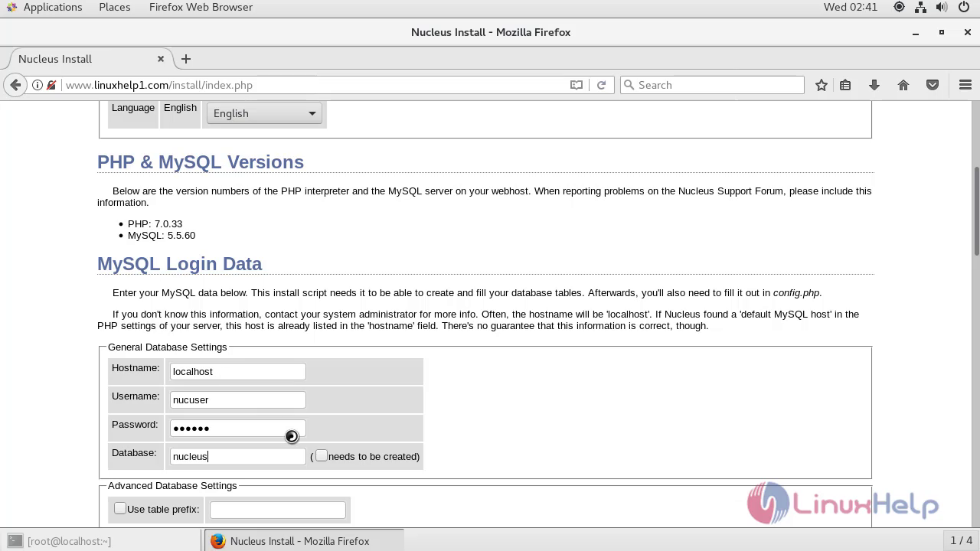The height and width of the screenshot is (551, 980).
Task: Open site information icon in address bar
Action: [37, 85]
